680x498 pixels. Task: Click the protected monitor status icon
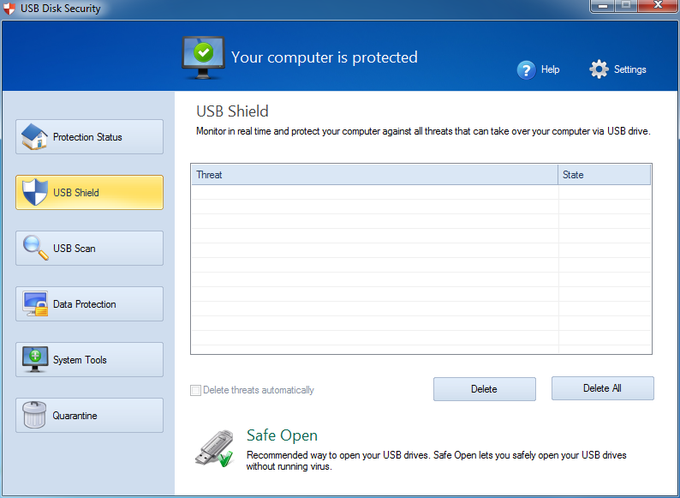(203, 58)
